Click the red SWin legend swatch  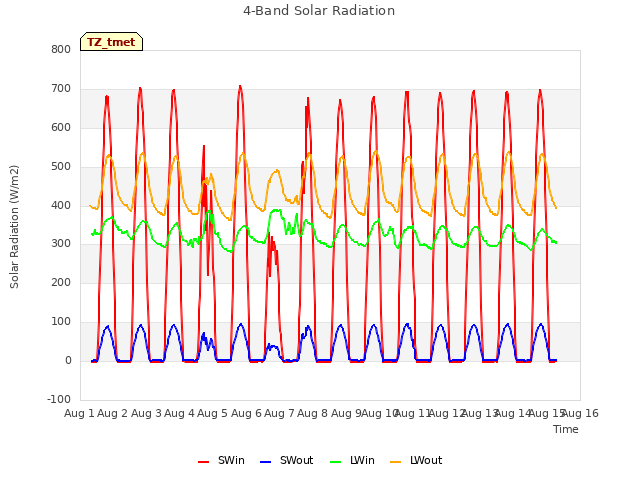coord(203,462)
